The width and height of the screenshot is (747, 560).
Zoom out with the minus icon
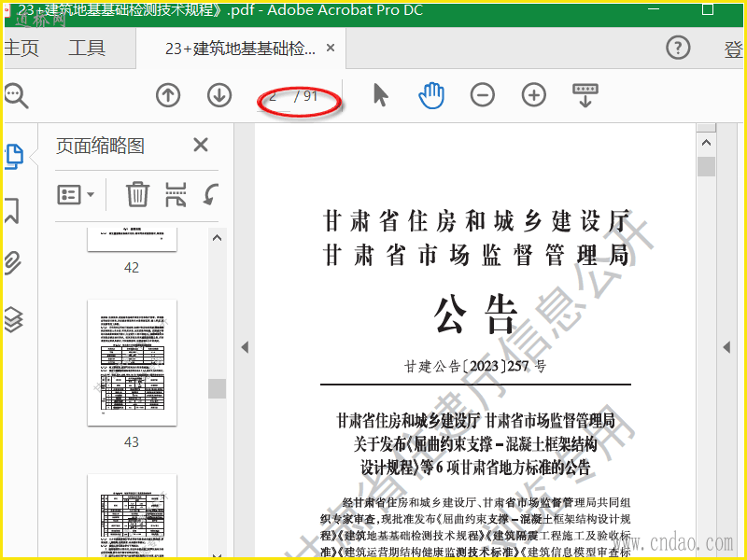click(482, 95)
